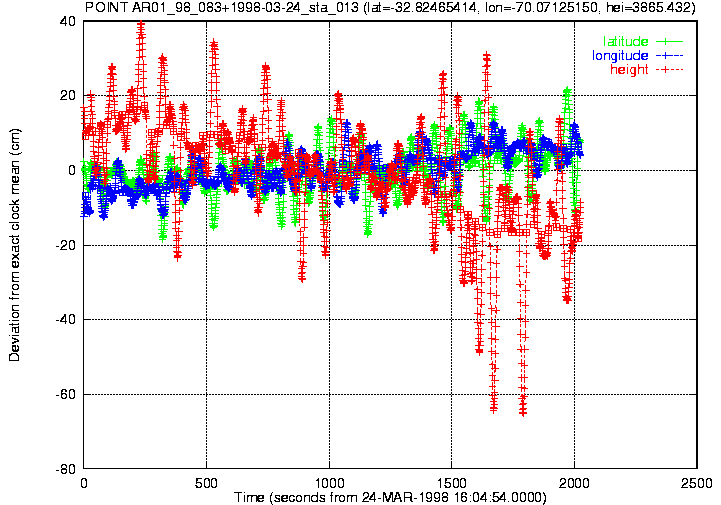Click the latitude legend label
The image size is (721, 505).
click(625, 41)
